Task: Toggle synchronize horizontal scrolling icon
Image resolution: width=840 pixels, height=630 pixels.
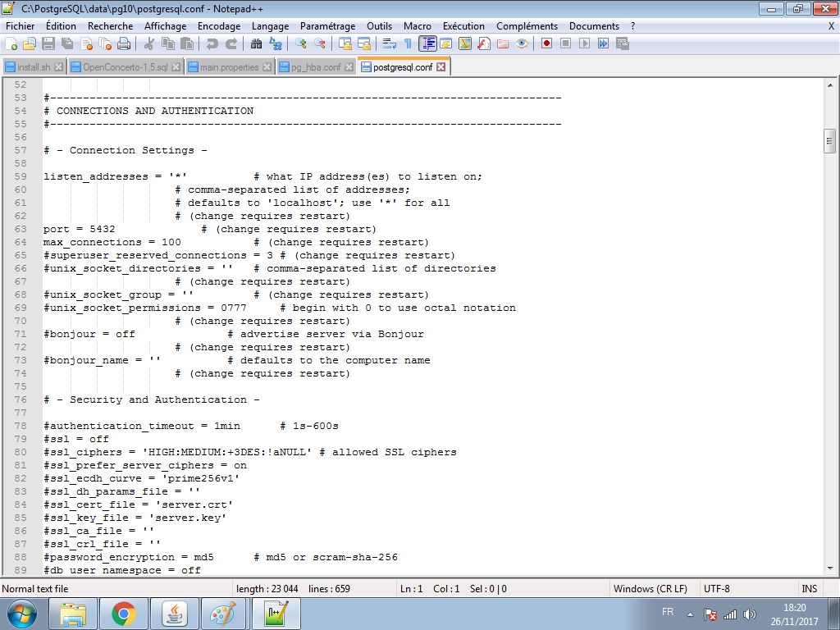Action: click(363, 44)
